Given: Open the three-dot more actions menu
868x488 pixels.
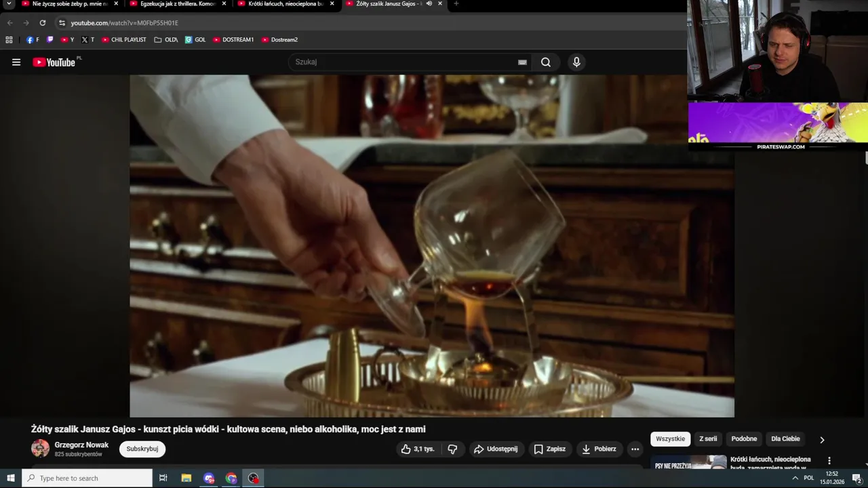Looking at the screenshot, I should [635, 449].
